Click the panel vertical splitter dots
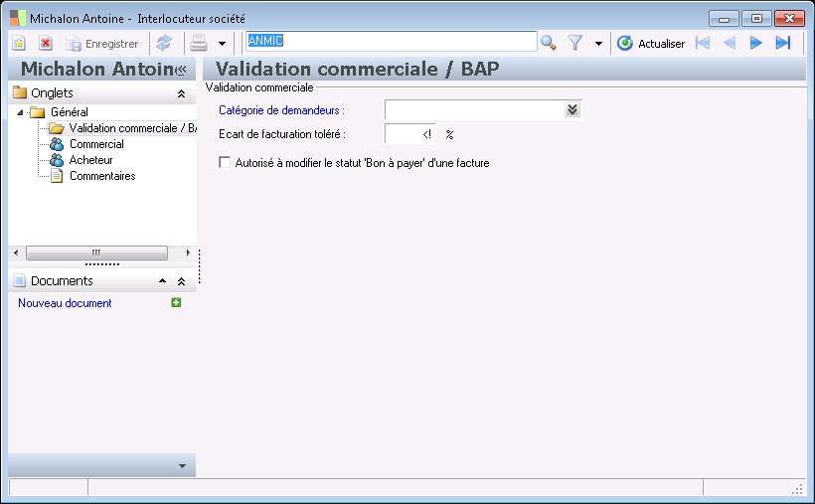The image size is (815, 504). (x=199, y=266)
